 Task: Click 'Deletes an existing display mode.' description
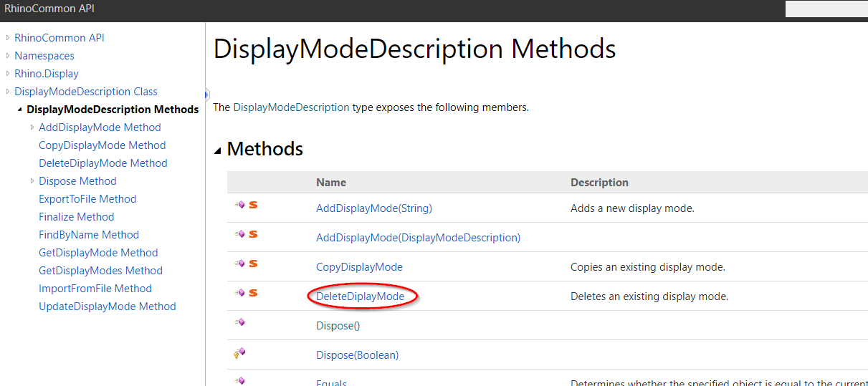[x=649, y=296]
